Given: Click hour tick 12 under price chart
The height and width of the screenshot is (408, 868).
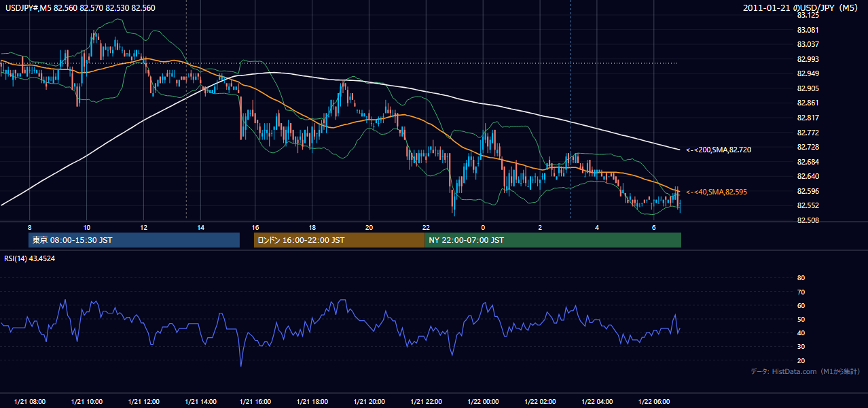Looking at the screenshot, I should pos(143,227).
